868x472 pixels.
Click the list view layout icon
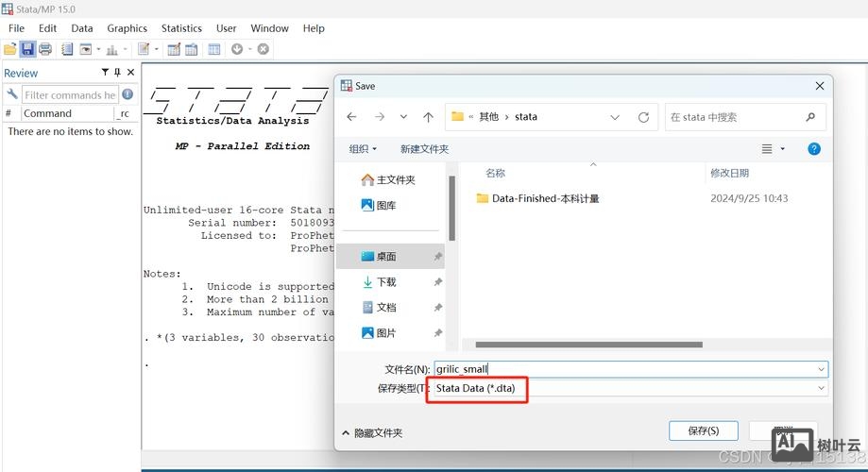[767, 149]
